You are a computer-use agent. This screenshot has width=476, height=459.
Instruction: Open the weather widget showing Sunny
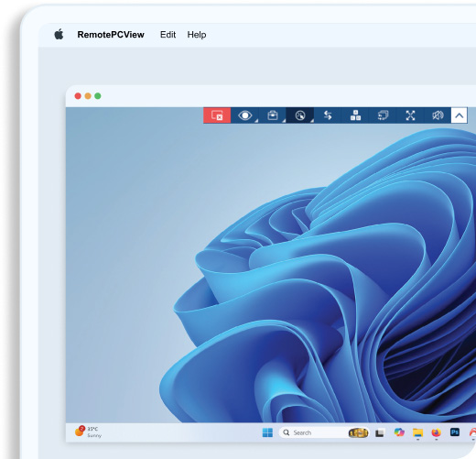tap(88, 432)
